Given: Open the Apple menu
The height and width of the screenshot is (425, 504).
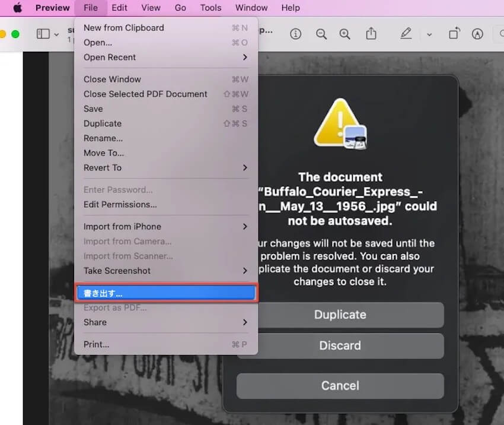Looking at the screenshot, I should pyautogui.click(x=17, y=8).
